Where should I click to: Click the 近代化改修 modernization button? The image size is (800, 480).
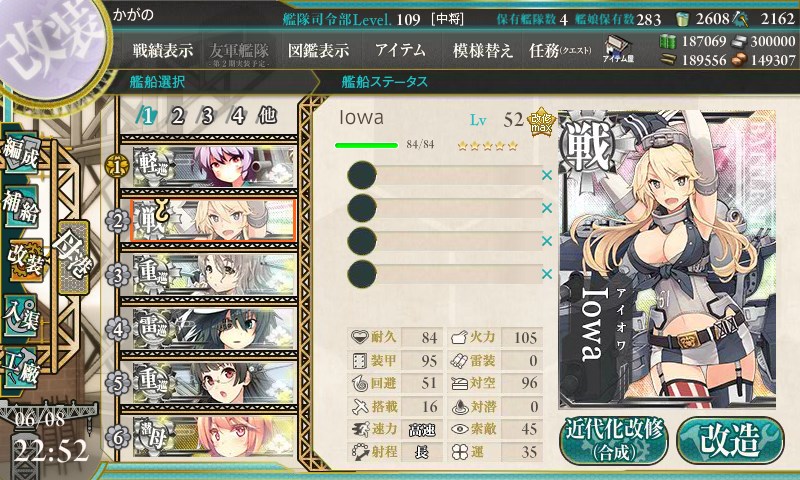click(614, 440)
